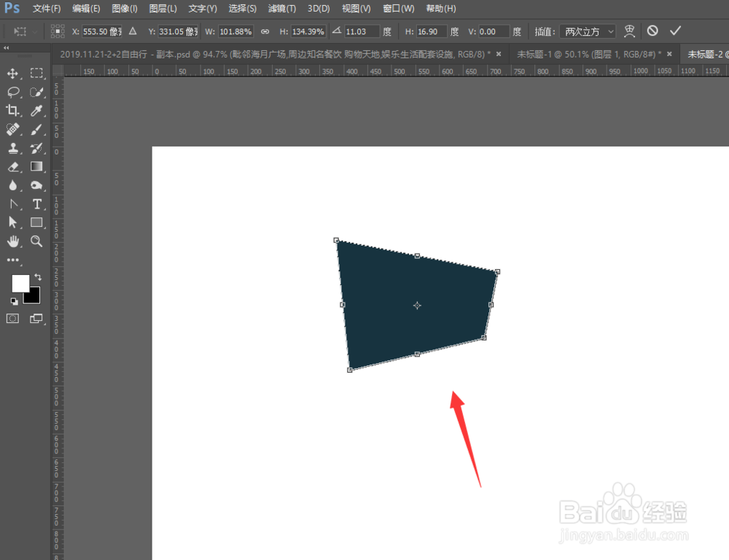
Task: Select the Hand tool
Action: coord(12,241)
